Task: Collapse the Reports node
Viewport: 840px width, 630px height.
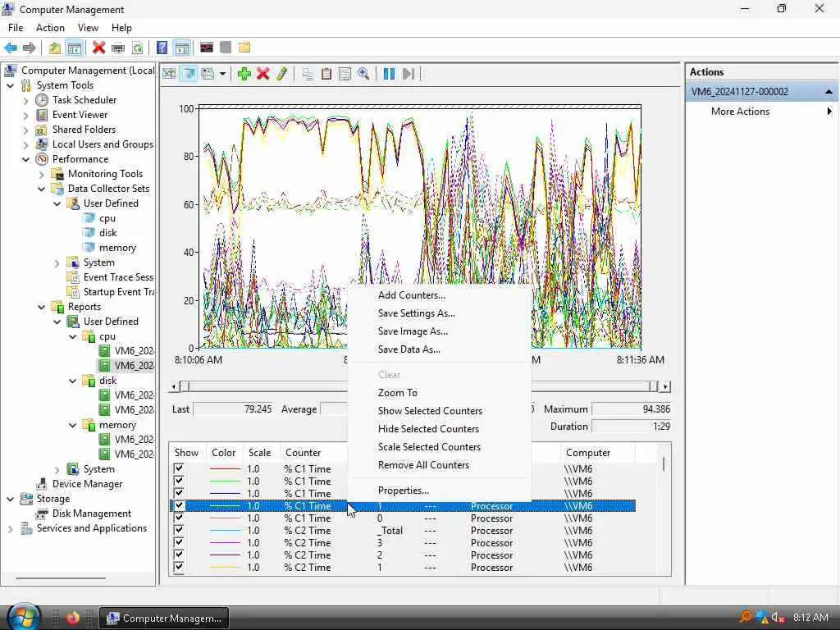Action: coord(41,307)
